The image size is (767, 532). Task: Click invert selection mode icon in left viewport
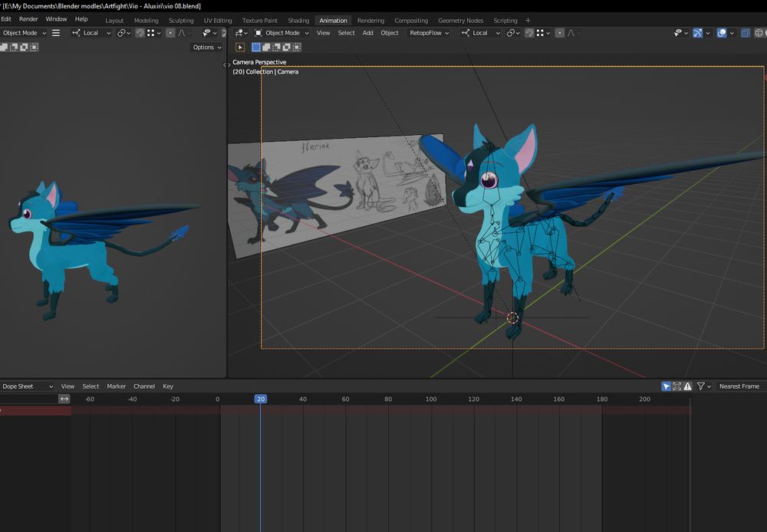point(24,47)
